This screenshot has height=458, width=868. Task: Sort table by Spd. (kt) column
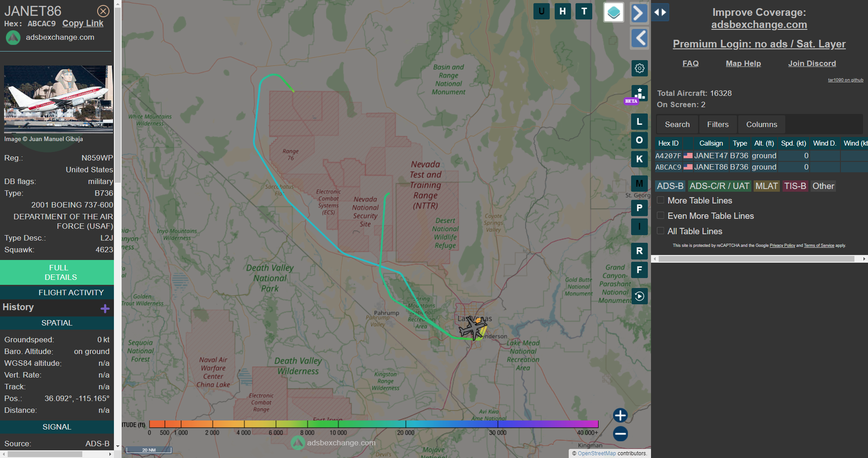tap(793, 143)
